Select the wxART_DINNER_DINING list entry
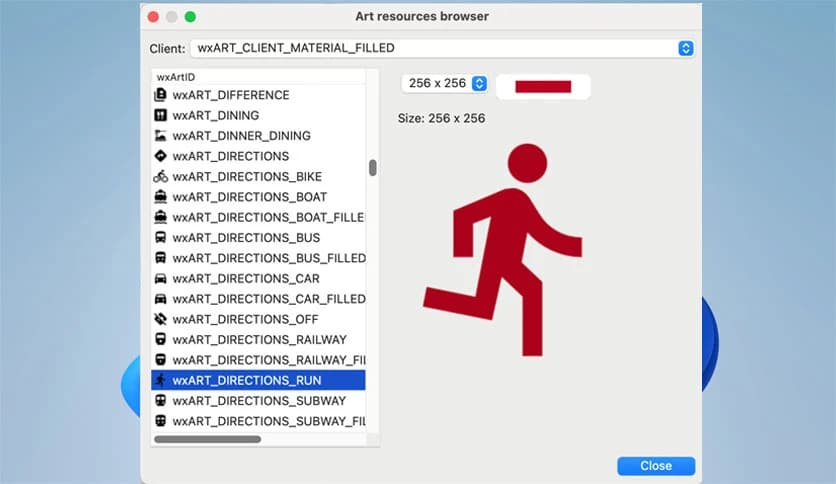Viewport: 836px width, 484px height. coord(242,135)
